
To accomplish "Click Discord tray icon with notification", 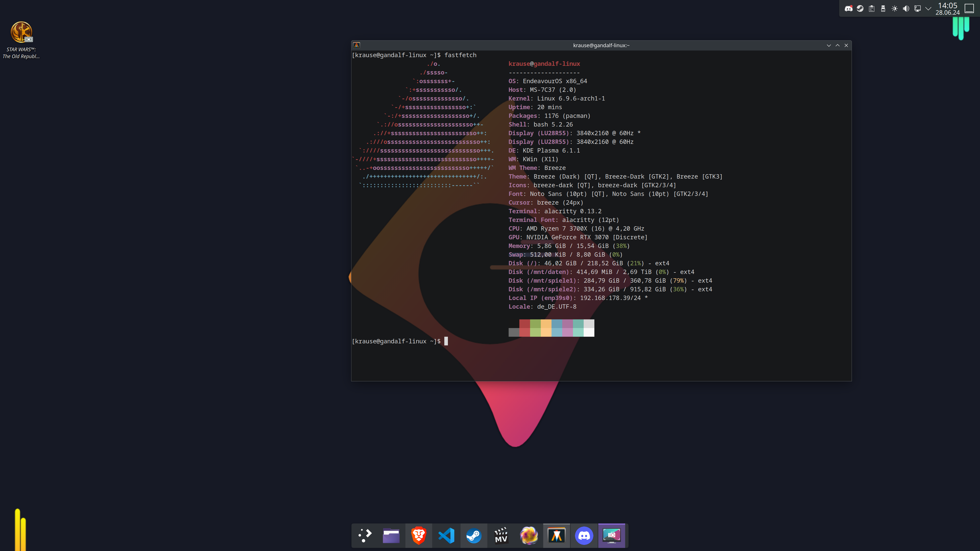I will click(x=848, y=8).
